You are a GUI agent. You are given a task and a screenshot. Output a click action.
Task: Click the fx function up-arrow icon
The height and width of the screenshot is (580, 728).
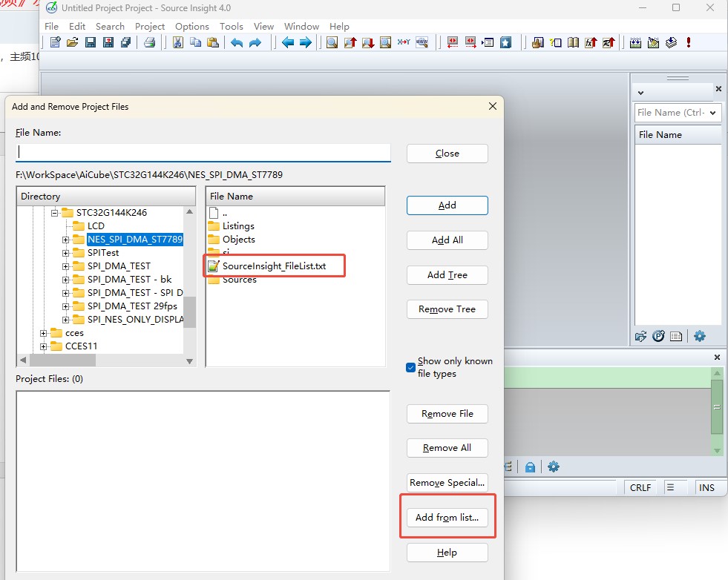click(591, 43)
